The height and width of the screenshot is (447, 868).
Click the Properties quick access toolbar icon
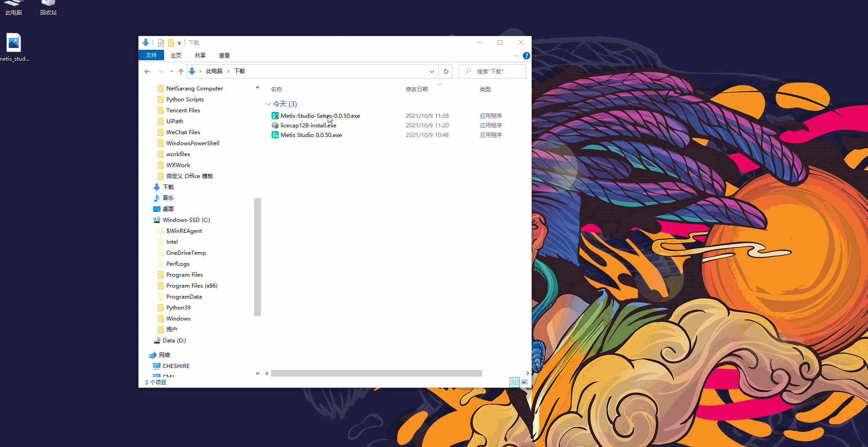coord(161,43)
